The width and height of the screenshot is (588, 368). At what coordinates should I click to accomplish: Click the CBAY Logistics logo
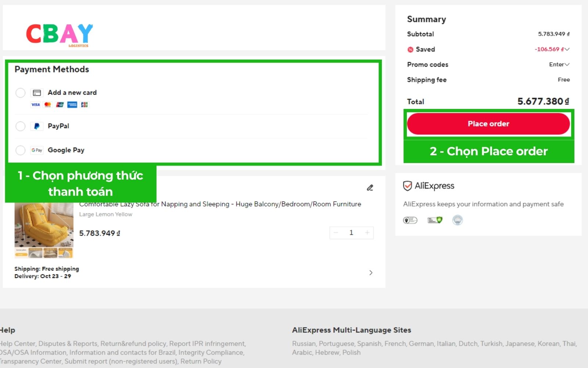[x=60, y=35]
